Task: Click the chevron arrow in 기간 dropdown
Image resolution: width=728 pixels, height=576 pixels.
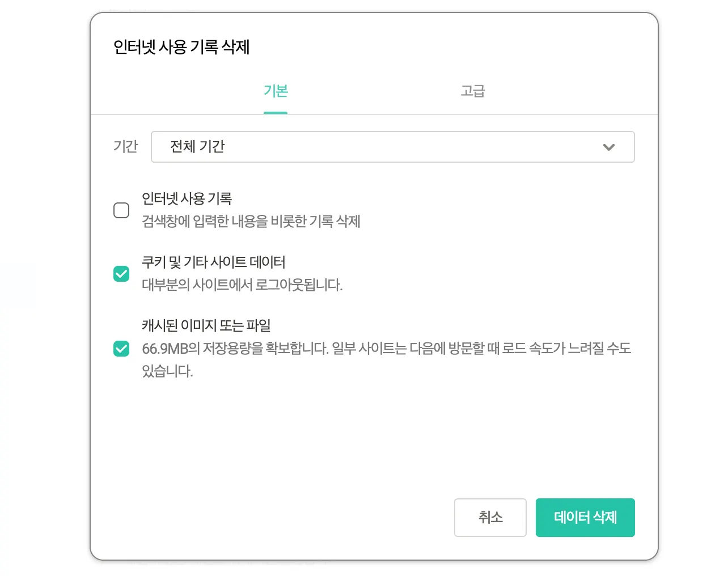Action: click(608, 147)
